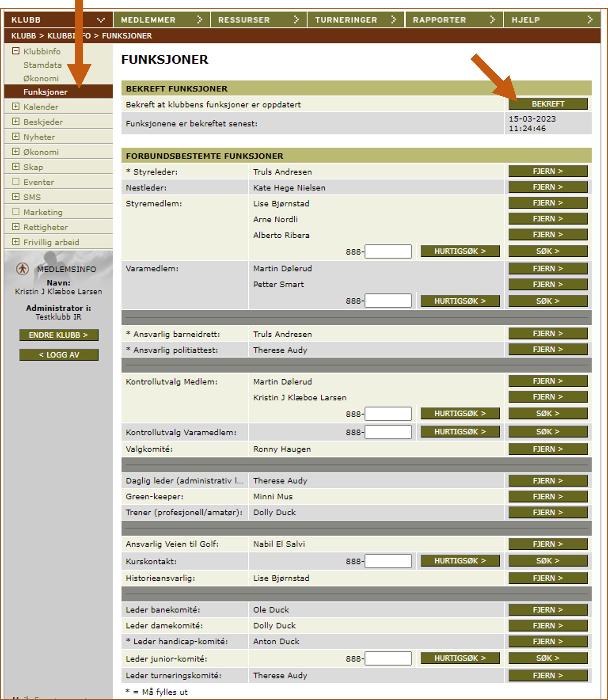Open the MEDLEMMER menu
Screen dimensions: 608x700
tap(148, 19)
